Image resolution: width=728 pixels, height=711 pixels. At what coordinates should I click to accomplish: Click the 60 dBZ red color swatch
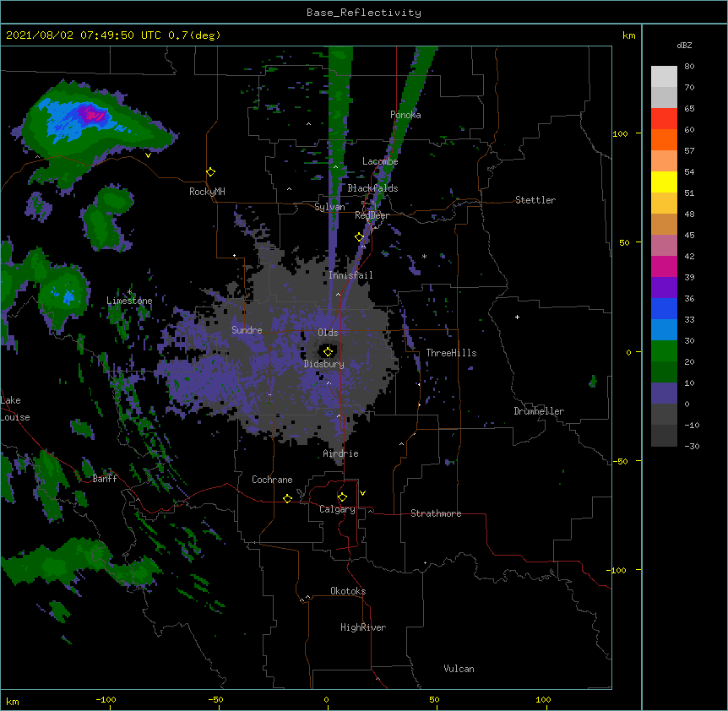point(664,119)
